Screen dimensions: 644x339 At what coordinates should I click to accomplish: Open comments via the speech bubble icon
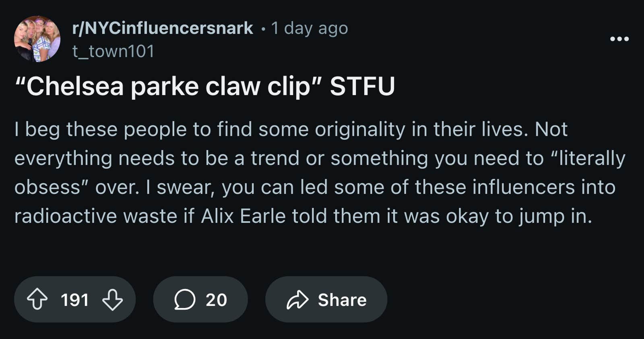[185, 299]
